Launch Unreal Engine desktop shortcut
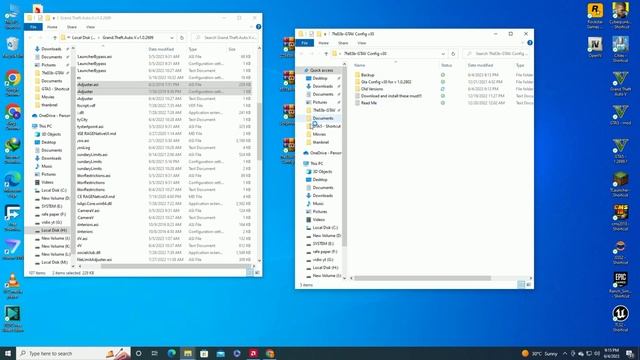Image resolution: width=640 pixels, height=360 pixels. (620, 318)
